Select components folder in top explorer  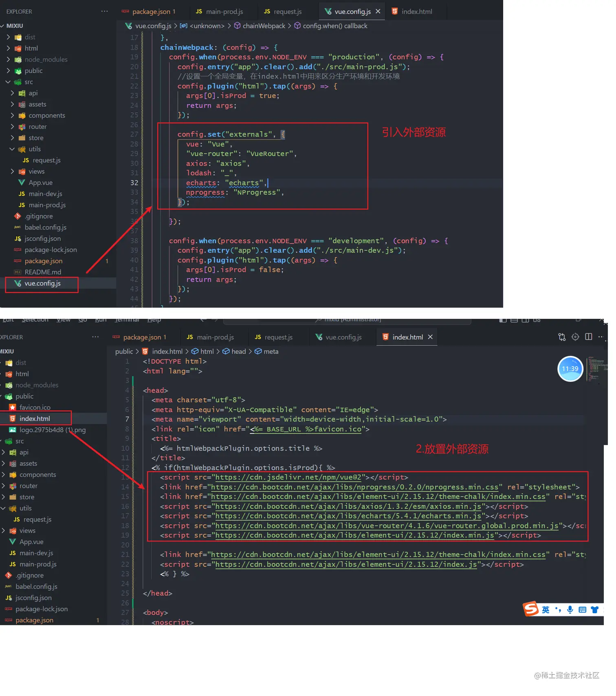pyautogui.click(x=46, y=115)
